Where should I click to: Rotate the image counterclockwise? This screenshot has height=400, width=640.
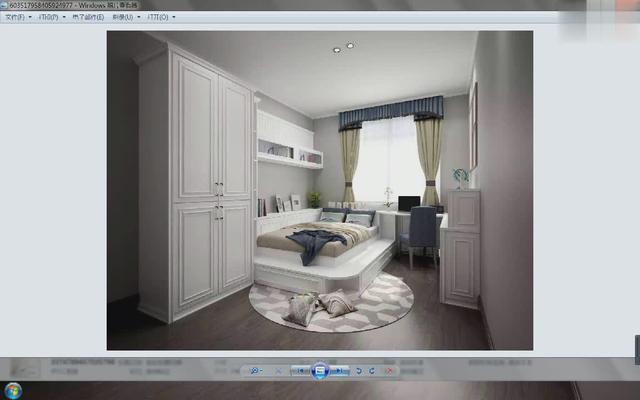click(360, 371)
